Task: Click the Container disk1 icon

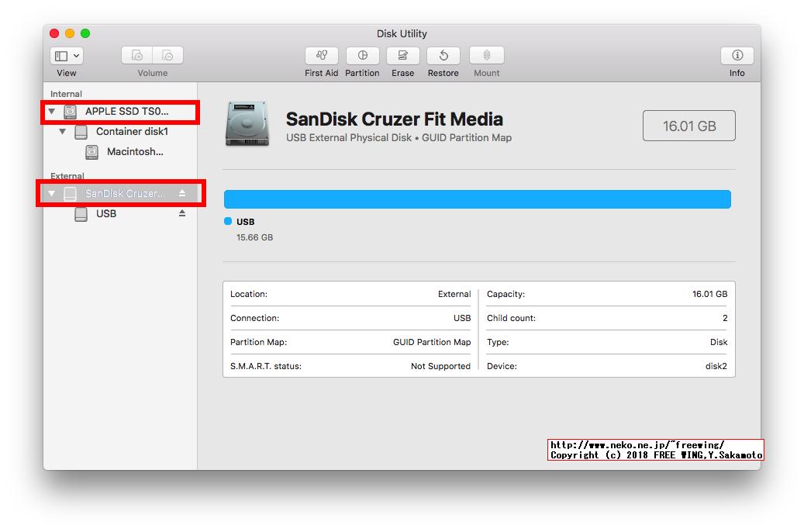Action: pyautogui.click(x=81, y=132)
